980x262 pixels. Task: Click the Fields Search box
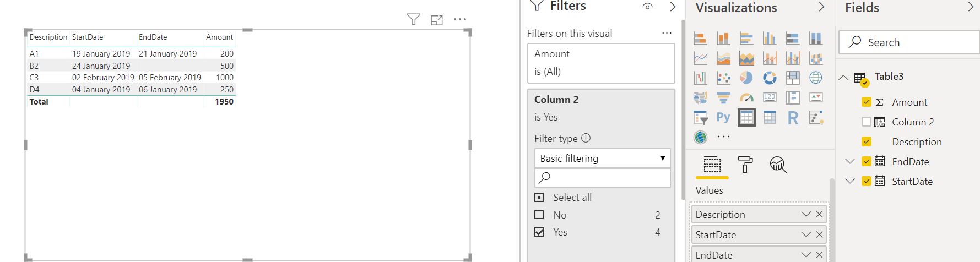[x=909, y=42]
